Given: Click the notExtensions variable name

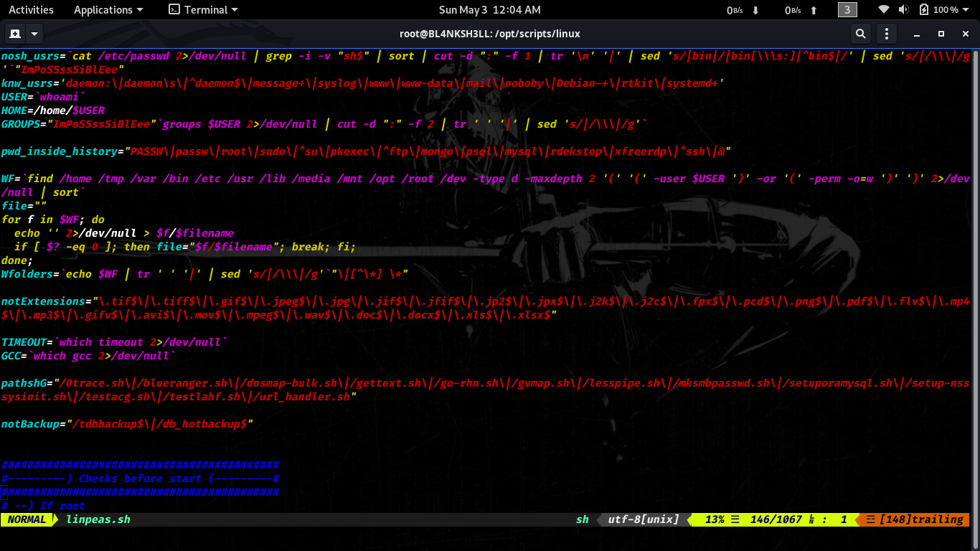Looking at the screenshot, I should [x=44, y=301].
